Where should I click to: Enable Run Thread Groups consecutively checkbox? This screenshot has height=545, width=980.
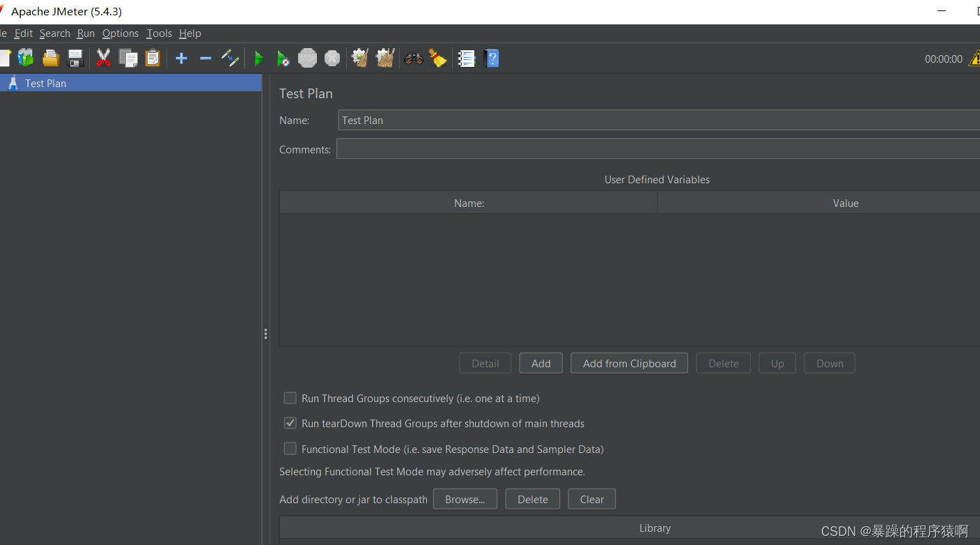click(x=290, y=398)
